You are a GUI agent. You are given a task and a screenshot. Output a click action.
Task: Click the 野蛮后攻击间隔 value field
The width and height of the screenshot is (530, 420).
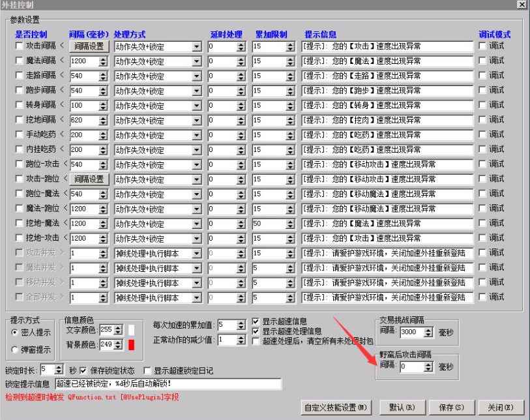tap(412, 367)
